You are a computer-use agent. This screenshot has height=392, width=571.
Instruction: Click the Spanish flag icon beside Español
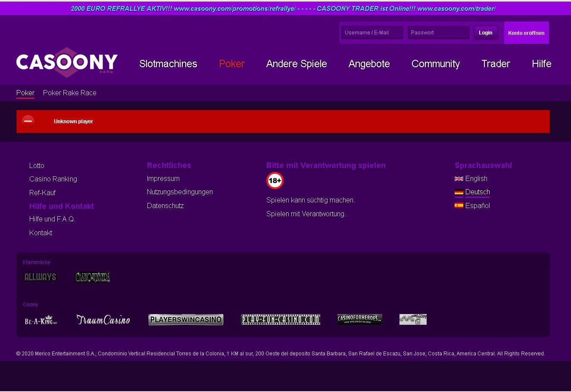(459, 205)
